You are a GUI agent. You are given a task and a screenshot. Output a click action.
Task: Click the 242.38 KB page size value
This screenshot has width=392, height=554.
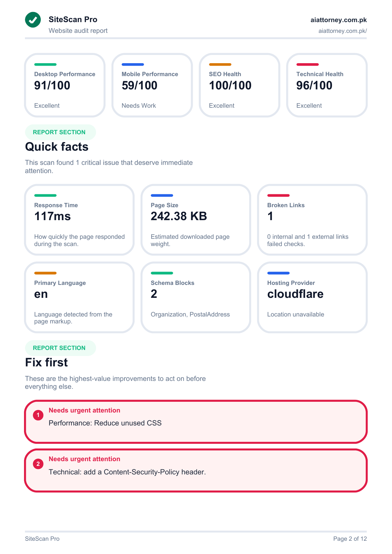pyautogui.click(x=179, y=216)
